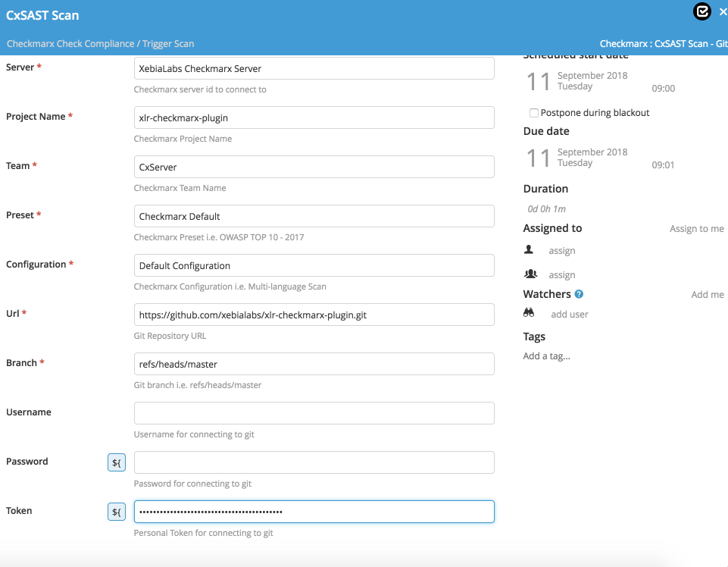Image resolution: width=728 pixels, height=567 pixels.
Task: Close the CxSAST Scan dialog
Action: 723,12
